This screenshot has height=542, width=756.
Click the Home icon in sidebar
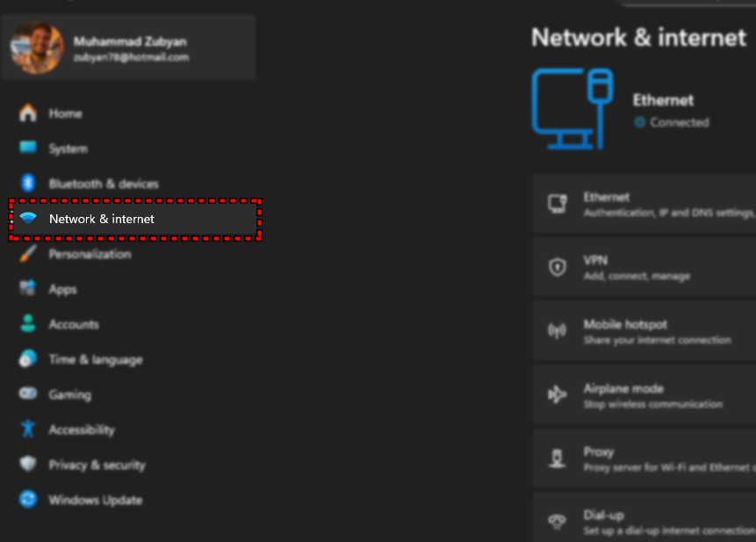[x=28, y=113]
